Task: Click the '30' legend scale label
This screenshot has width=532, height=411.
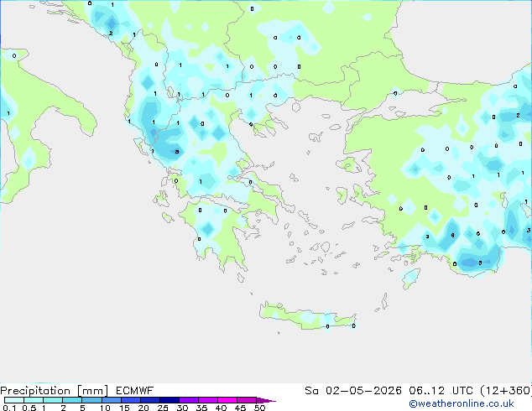Action: click(182, 408)
